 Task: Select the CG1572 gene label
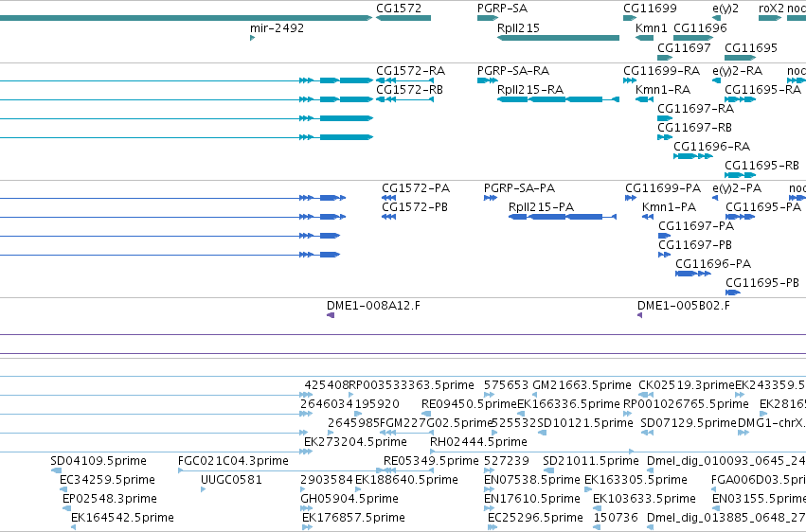point(399,9)
